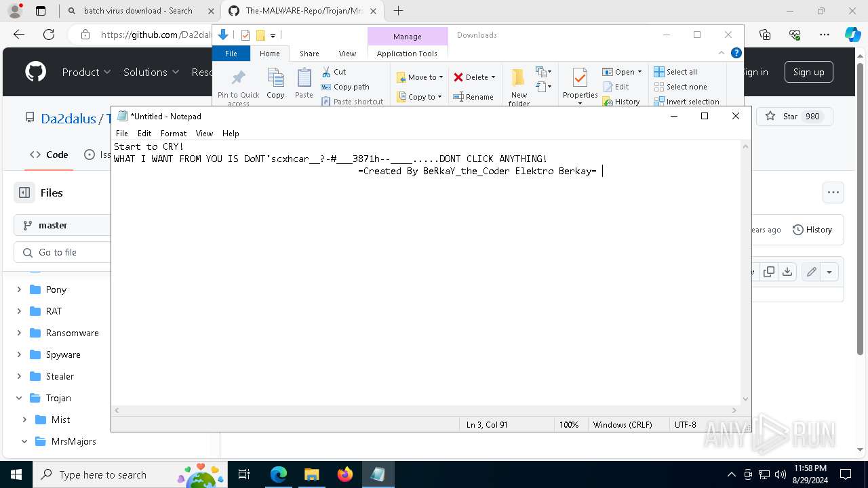Open Notepad Edit menu
This screenshot has height=488, width=868.
144,134
